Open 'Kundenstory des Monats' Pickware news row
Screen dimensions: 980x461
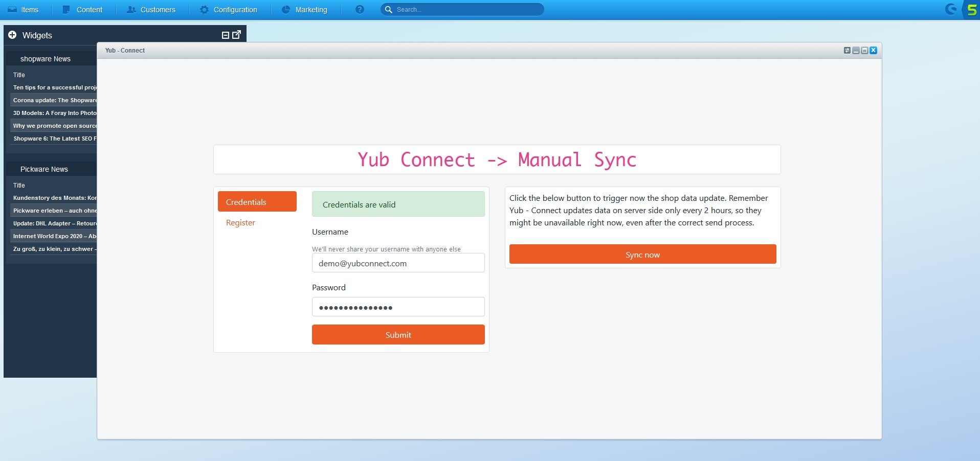53,198
